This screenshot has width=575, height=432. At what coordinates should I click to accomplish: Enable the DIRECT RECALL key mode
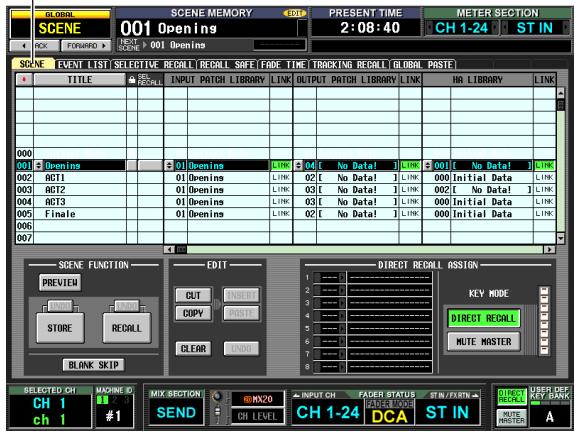(x=483, y=318)
